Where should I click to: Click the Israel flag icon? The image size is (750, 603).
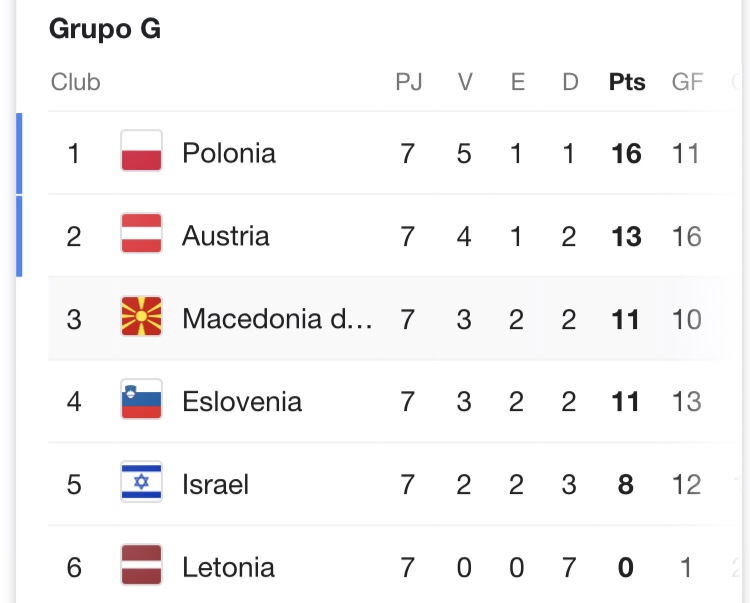[x=141, y=484]
